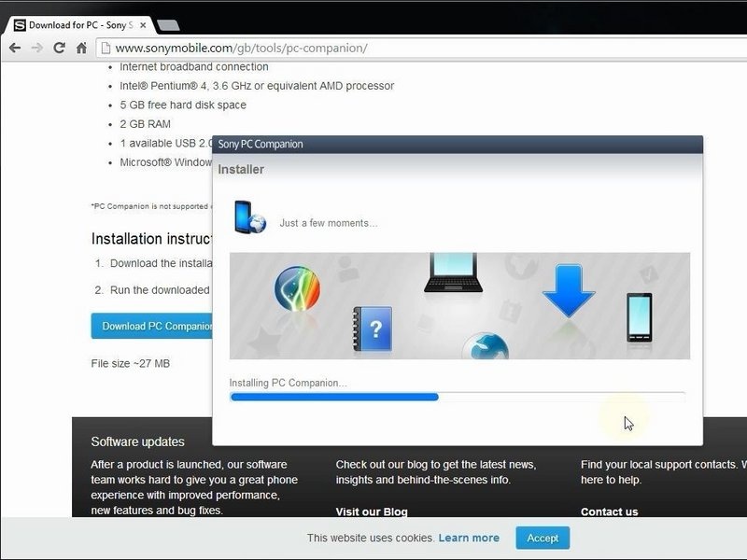Image resolution: width=747 pixels, height=560 pixels.
Task: Click the 'Just a few moments...' text
Action: [x=329, y=223]
